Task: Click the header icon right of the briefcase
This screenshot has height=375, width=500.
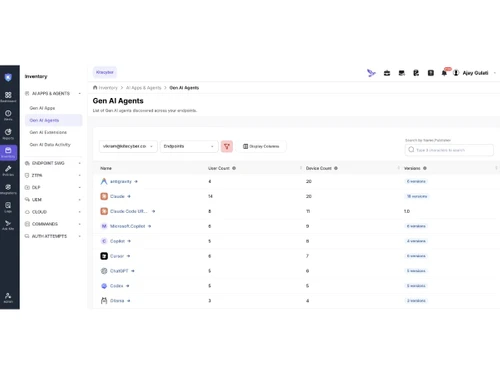Action: (402, 73)
